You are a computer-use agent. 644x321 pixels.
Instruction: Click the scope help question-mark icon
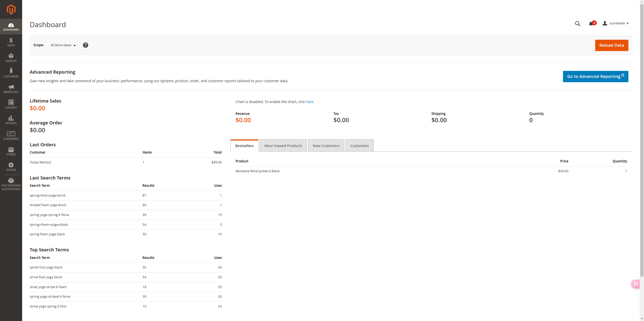(86, 45)
